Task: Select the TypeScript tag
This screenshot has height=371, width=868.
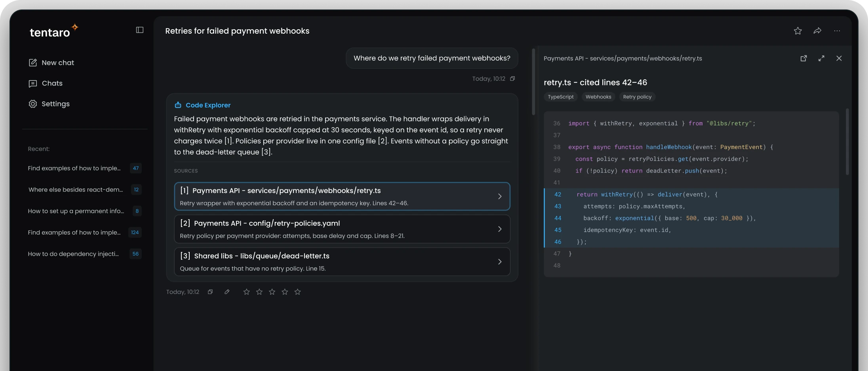Action: point(560,97)
